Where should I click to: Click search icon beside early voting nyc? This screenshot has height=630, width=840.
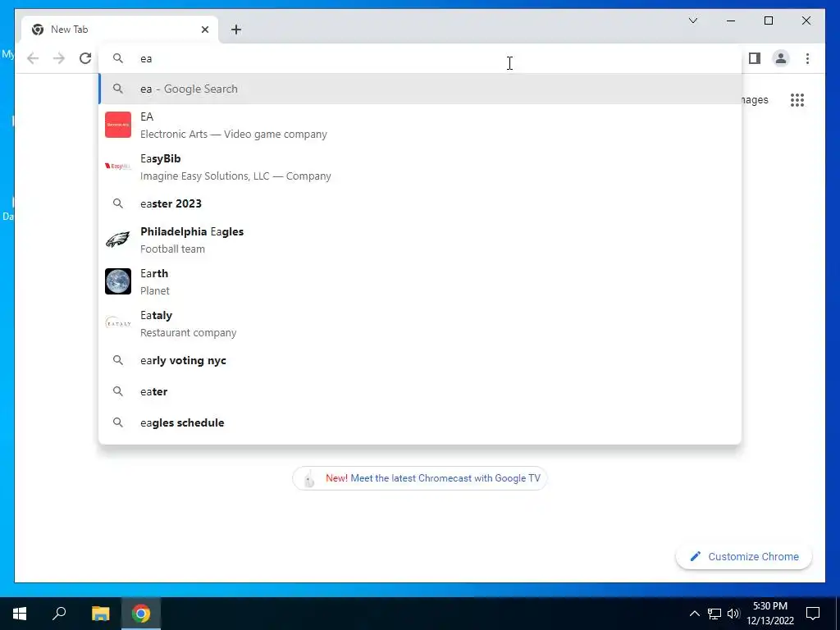118,361
